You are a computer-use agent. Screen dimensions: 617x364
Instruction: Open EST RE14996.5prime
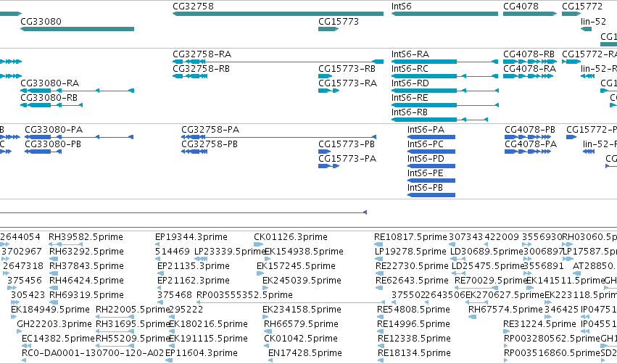click(x=413, y=325)
